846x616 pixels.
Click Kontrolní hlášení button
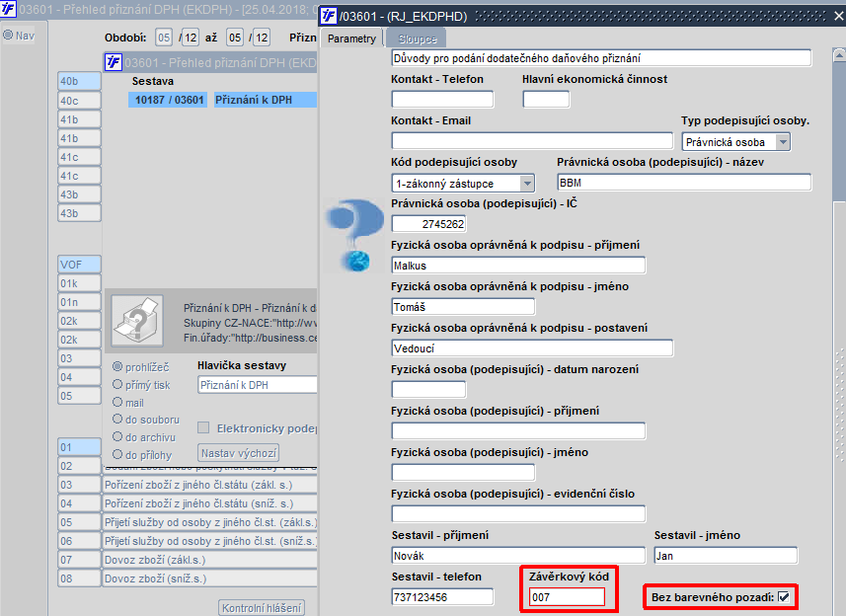(262, 607)
